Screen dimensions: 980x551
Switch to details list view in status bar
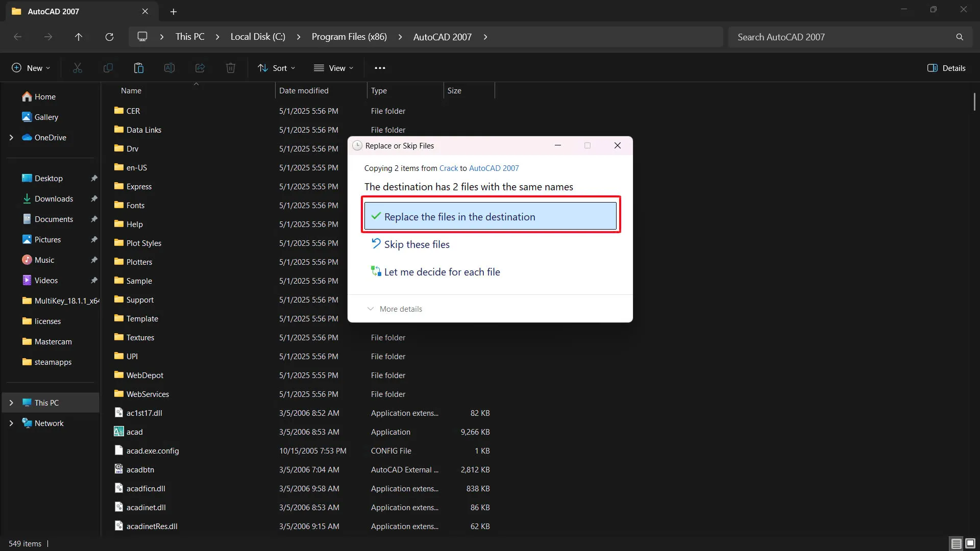pos(956,543)
